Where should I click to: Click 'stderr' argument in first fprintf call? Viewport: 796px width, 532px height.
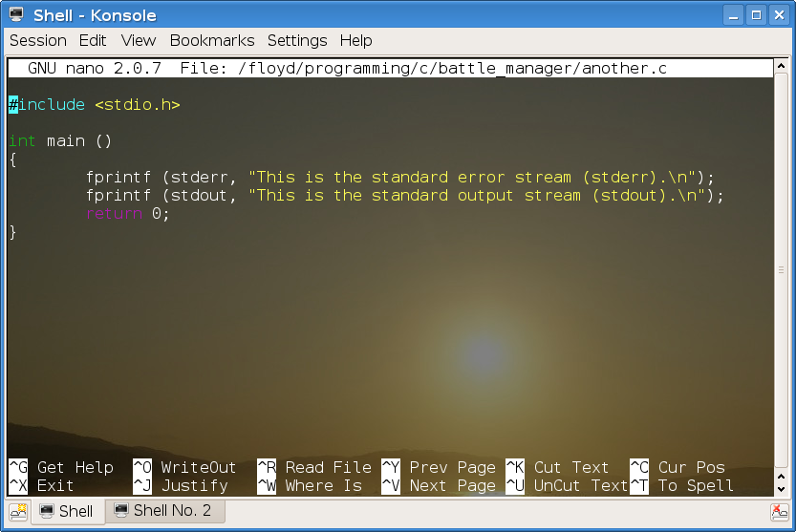[199, 177]
